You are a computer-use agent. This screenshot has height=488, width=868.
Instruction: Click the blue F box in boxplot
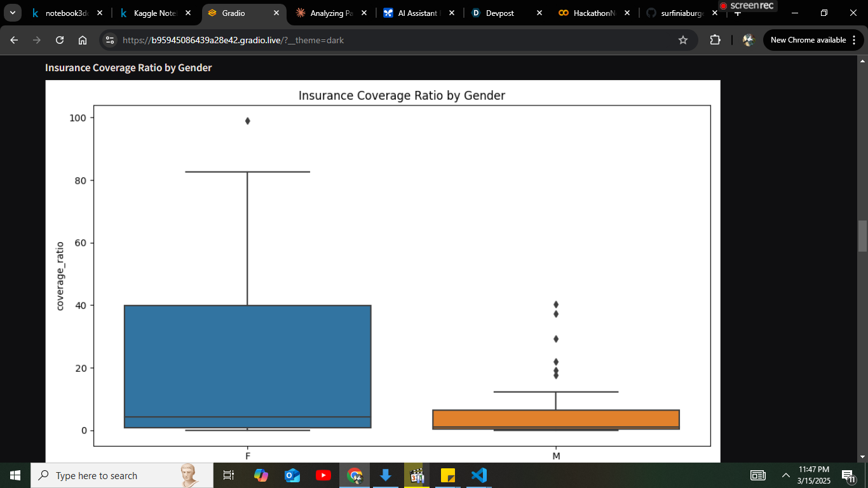[247, 367]
